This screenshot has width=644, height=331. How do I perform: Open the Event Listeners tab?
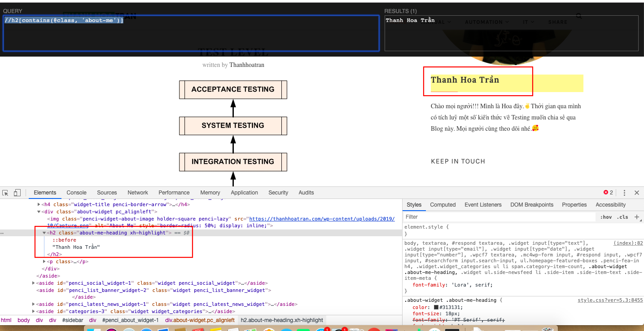[x=483, y=205]
